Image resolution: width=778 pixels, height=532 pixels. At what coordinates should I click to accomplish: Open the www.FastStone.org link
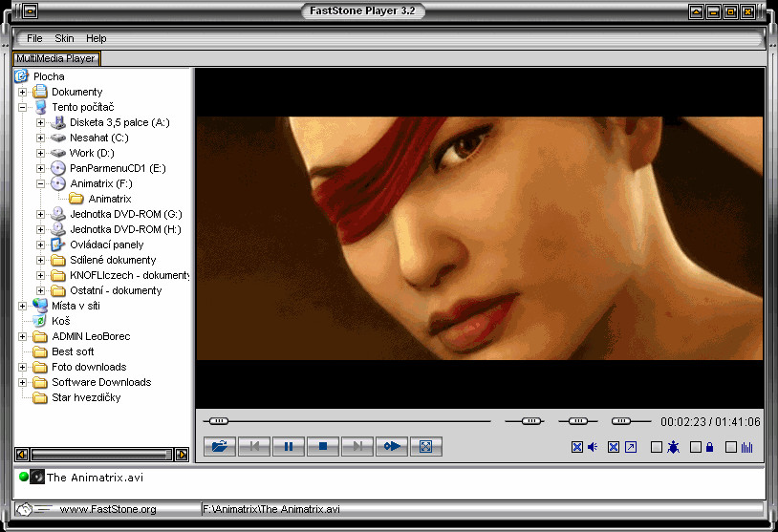[x=108, y=509]
